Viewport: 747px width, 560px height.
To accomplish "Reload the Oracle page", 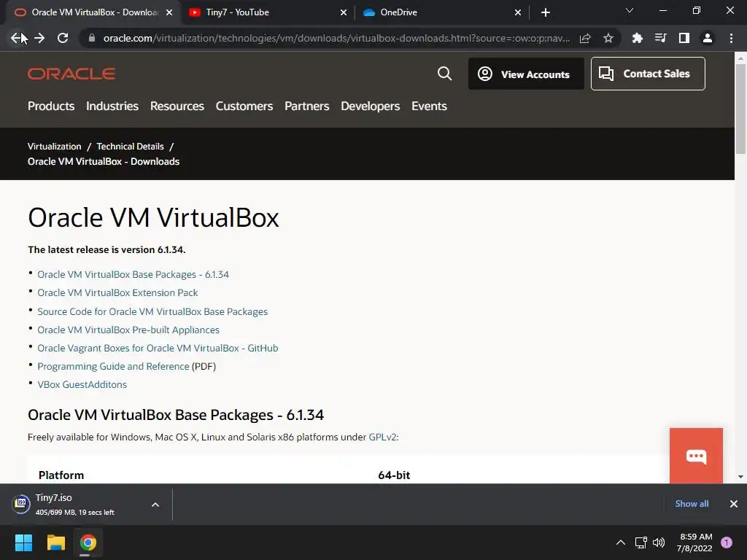I will coord(63,38).
